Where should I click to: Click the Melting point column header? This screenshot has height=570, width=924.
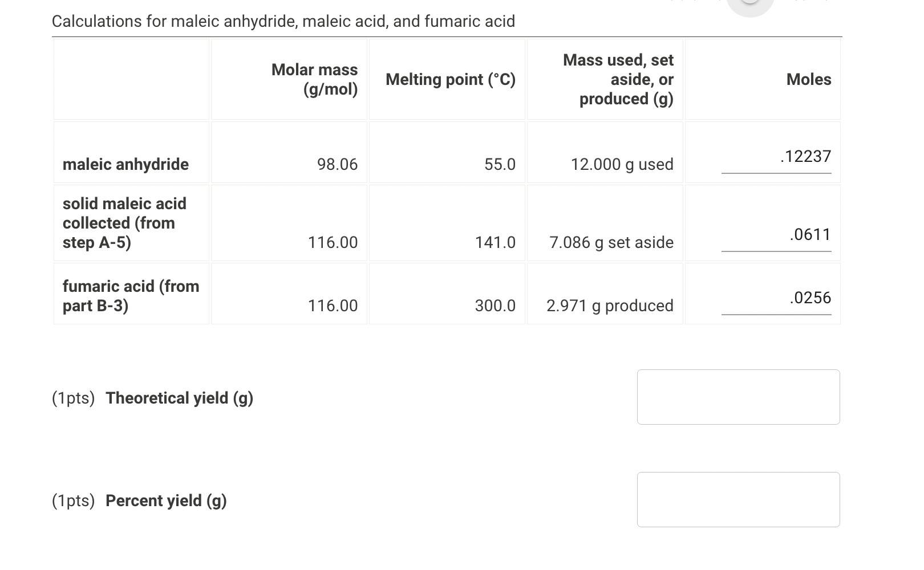pyautogui.click(x=451, y=79)
